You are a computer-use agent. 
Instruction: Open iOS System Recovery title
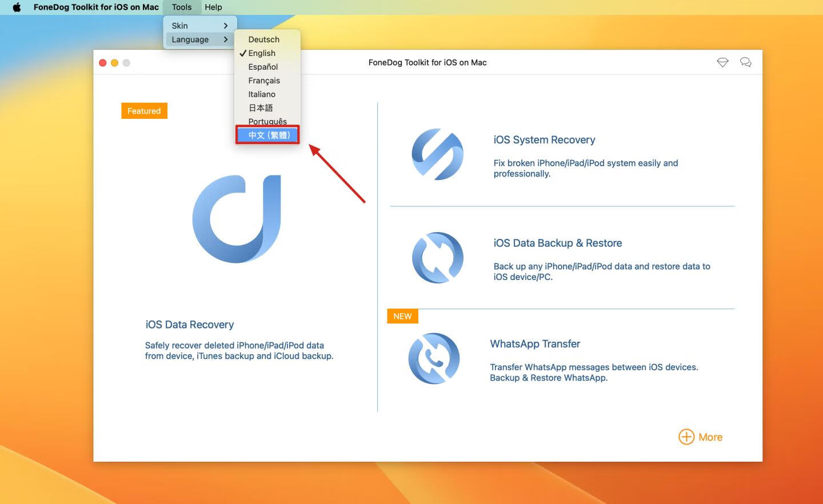point(544,140)
